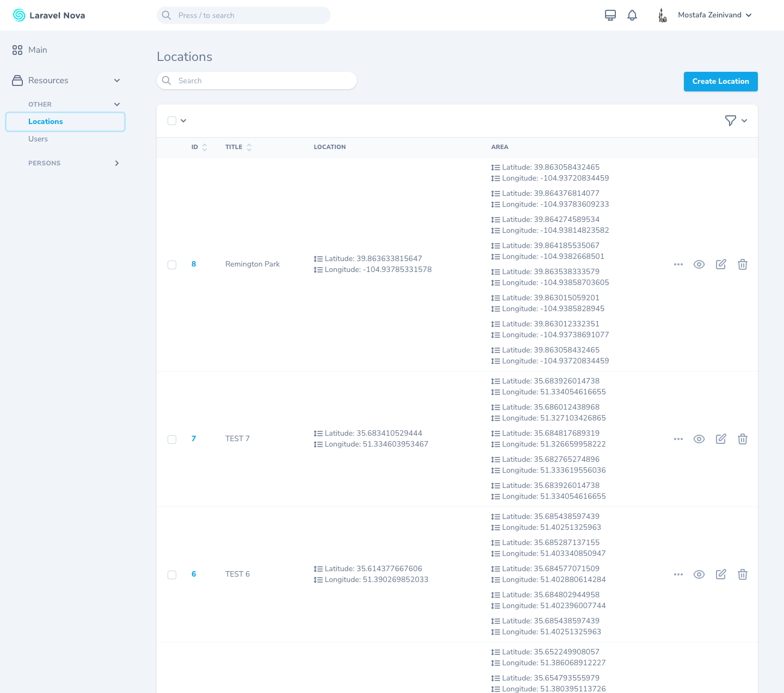
Task: Edit the TEST 7 location
Action: click(x=720, y=439)
